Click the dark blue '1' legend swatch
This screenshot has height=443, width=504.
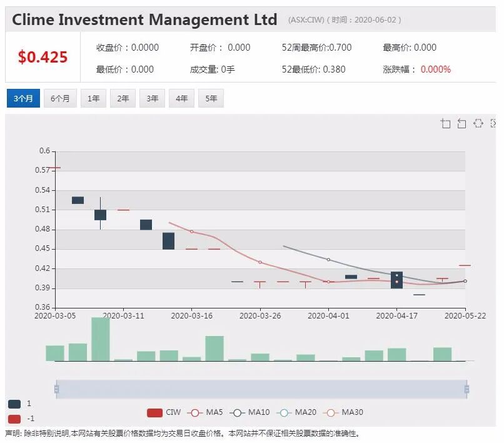14,404
